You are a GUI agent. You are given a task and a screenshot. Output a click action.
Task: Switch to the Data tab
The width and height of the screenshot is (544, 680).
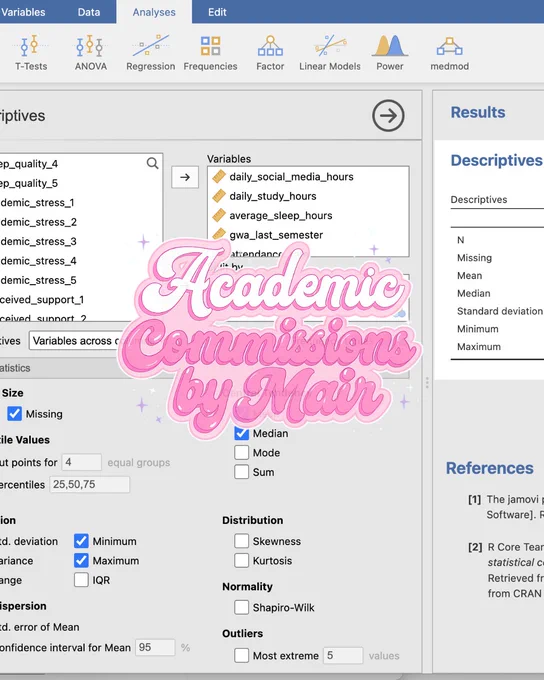coord(89,12)
